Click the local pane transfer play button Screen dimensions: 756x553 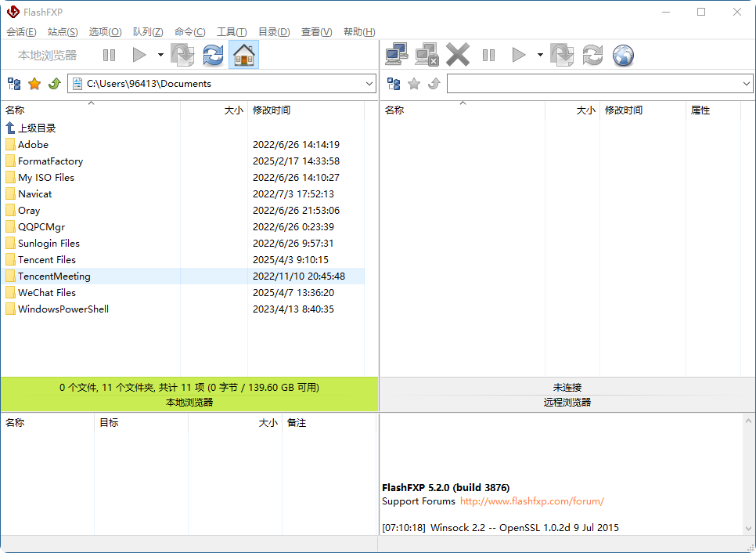coord(139,55)
